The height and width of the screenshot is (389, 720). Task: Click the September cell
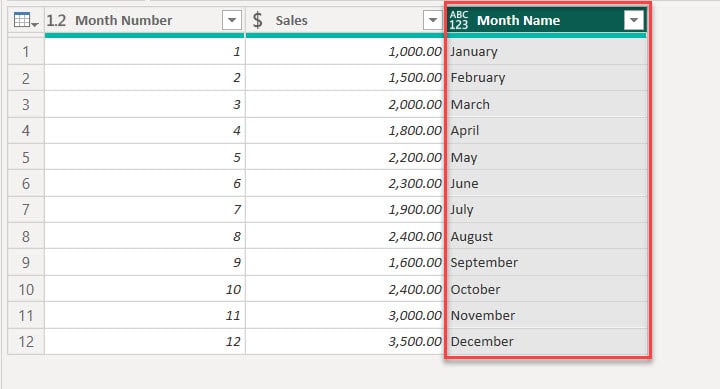click(x=546, y=263)
